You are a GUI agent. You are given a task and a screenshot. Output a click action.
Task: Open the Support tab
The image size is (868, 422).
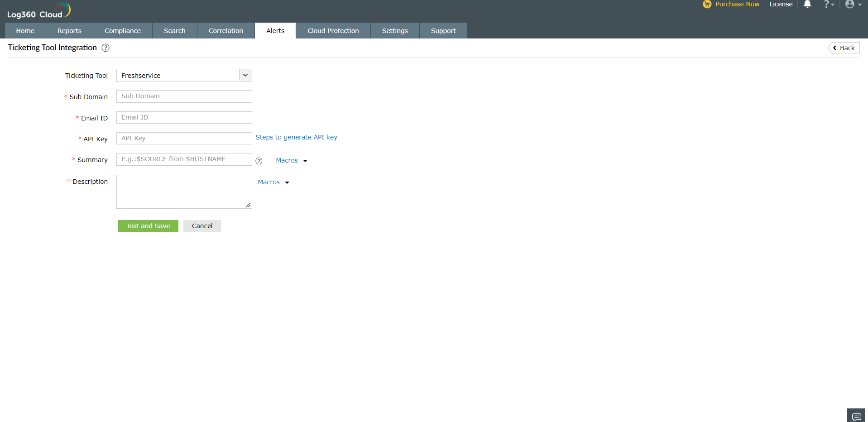[x=443, y=31]
